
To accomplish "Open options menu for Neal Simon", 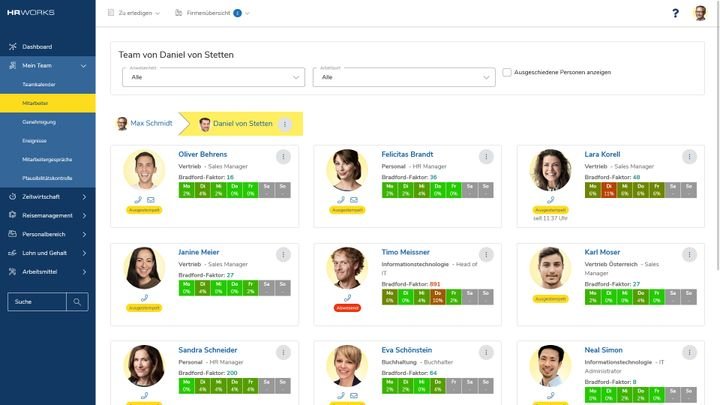I will [689, 352].
